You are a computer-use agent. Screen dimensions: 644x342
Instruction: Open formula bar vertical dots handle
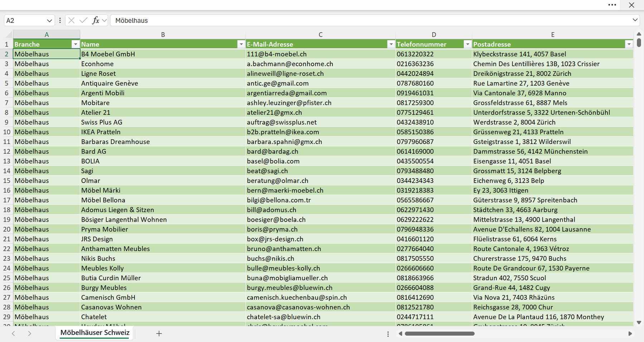coord(60,20)
